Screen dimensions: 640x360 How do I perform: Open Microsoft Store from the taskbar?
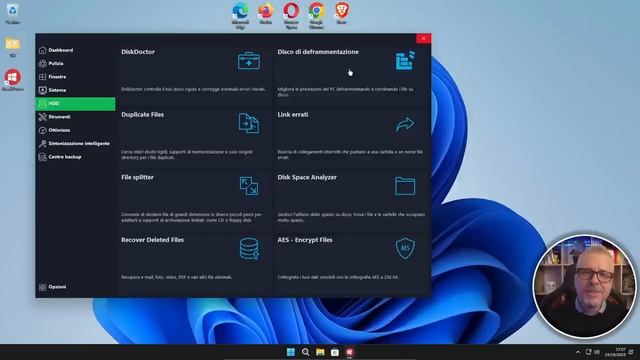point(335,352)
